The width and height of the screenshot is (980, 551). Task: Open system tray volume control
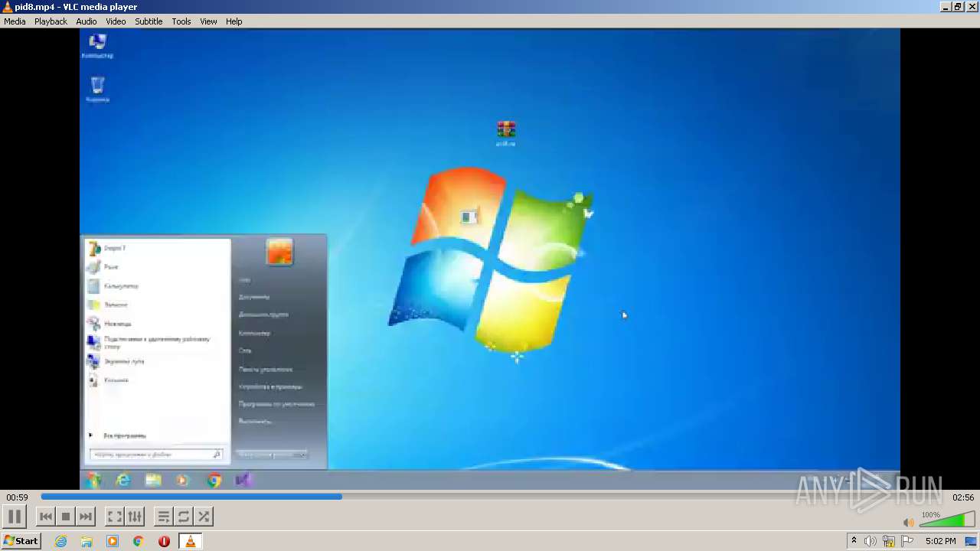(x=871, y=541)
